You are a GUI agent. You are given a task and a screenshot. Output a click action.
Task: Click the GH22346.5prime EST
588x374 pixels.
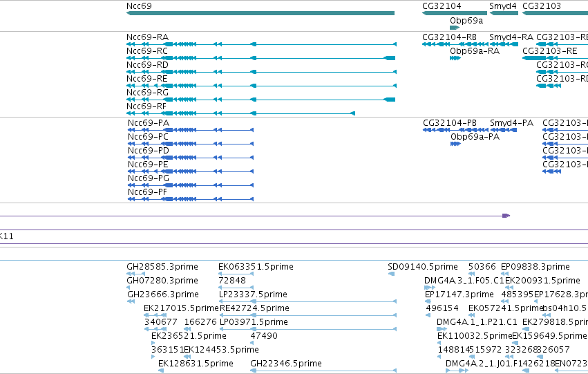tap(323, 371)
